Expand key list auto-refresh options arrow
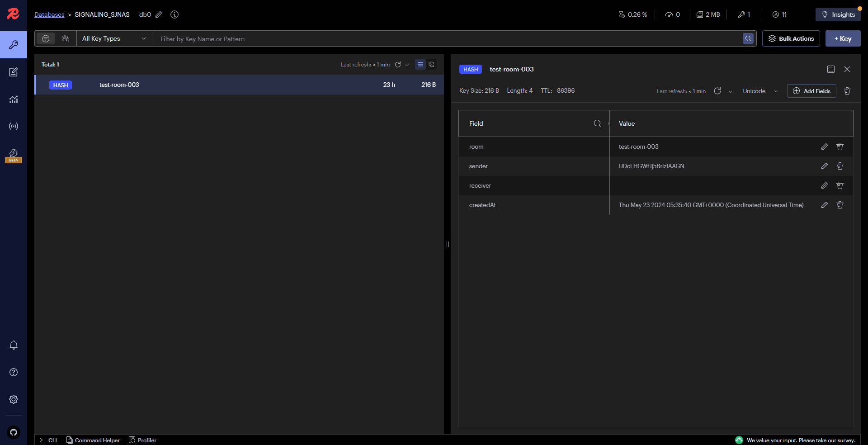Screen dimensions: 868x445 pos(407,65)
